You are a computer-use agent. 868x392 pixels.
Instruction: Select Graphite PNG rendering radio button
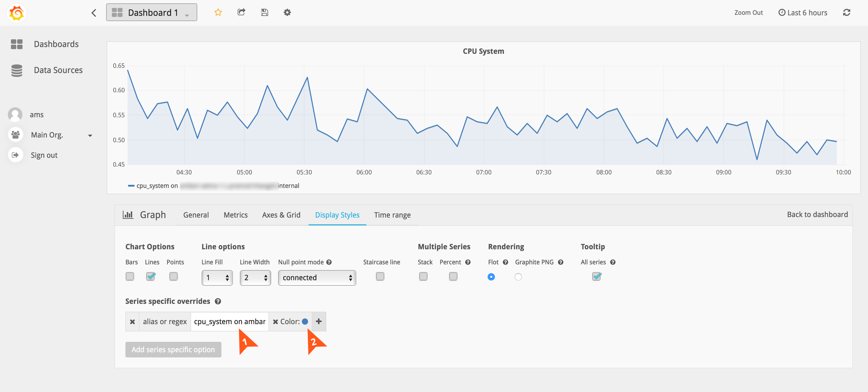point(518,277)
